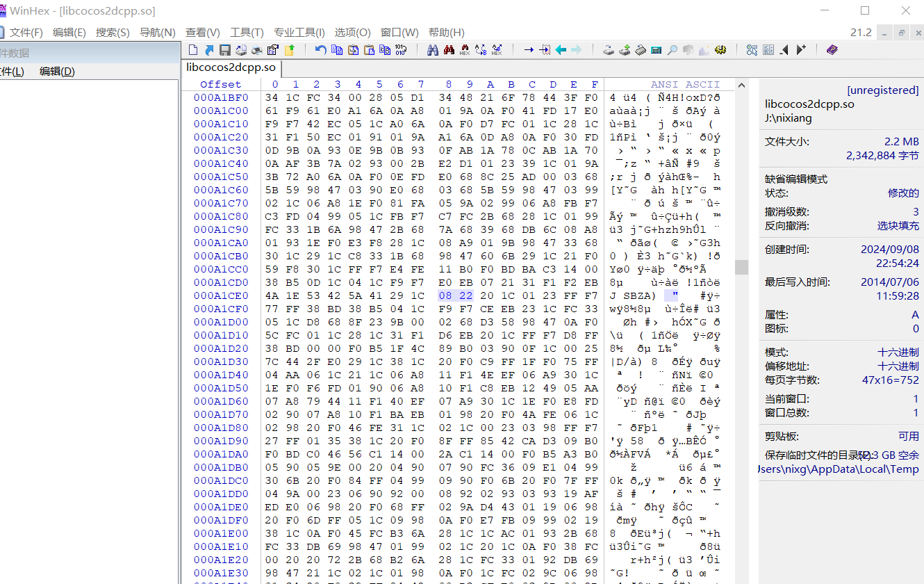
Task: Click offset 000A1E30 row label
Action: pos(221,573)
